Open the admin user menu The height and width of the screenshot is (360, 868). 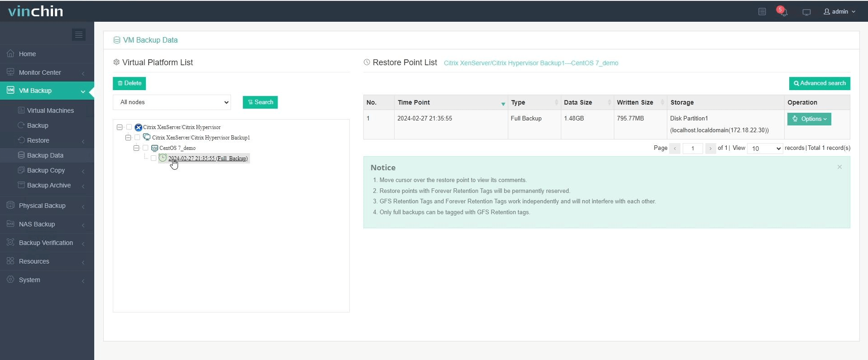[839, 11]
